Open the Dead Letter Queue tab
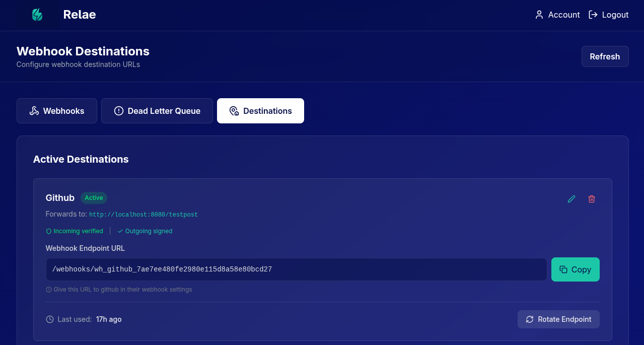 pos(157,111)
